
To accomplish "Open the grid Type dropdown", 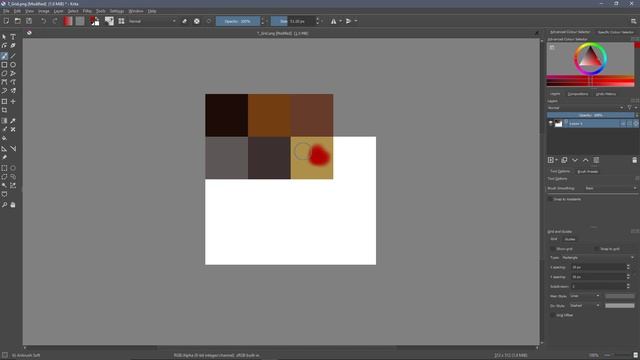I will 598,258.
